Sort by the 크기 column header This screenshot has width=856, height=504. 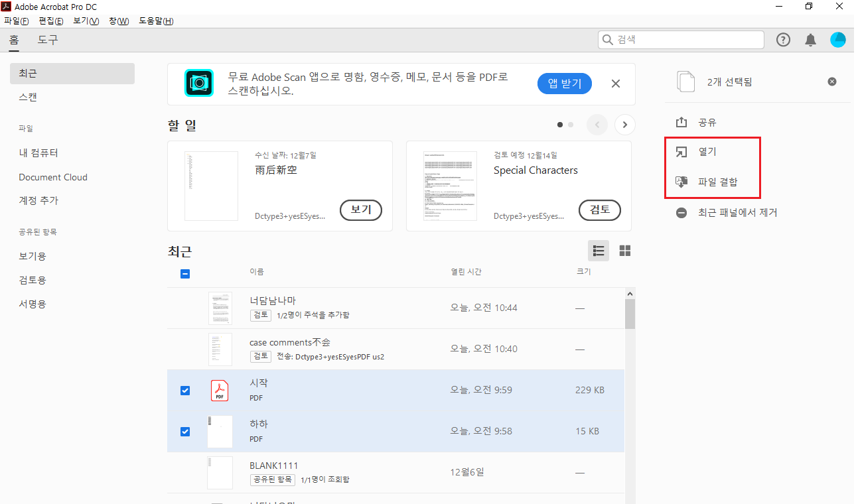click(583, 272)
